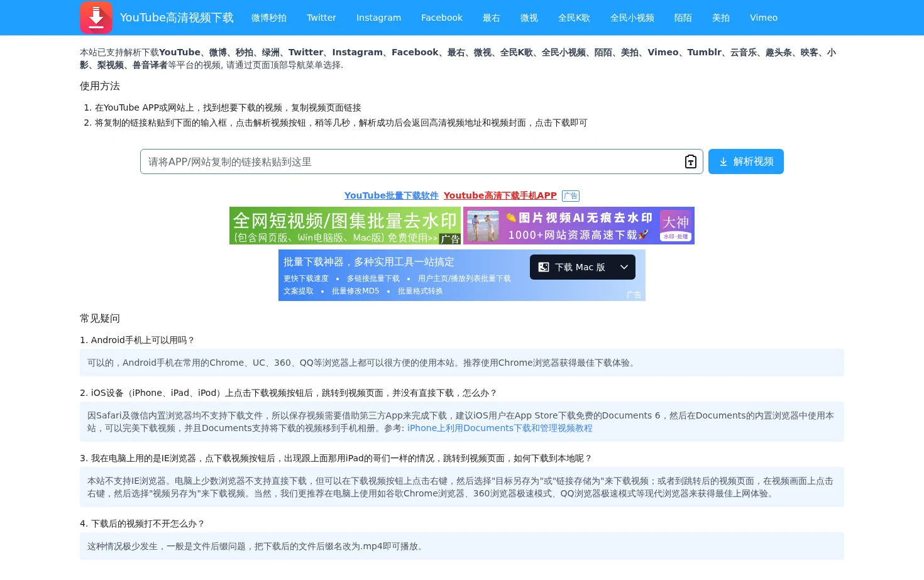Viewport: 924px width, 580px height.
Task: Open the 微视 nav item
Action: 529,18
